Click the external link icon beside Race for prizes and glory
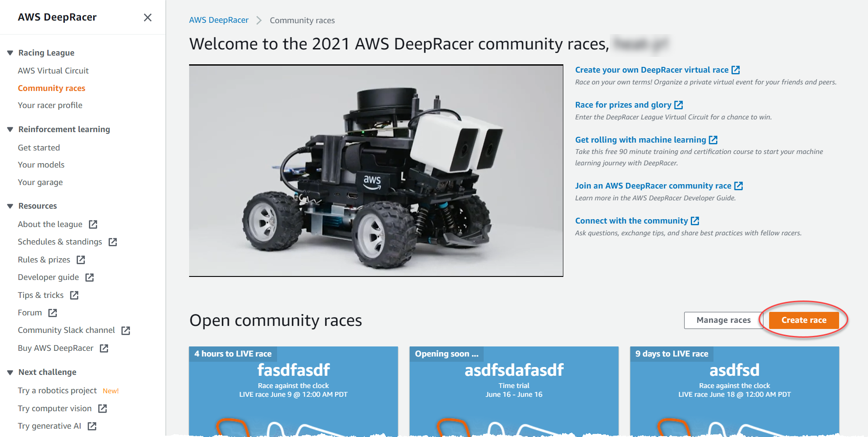 coord(679,105)
